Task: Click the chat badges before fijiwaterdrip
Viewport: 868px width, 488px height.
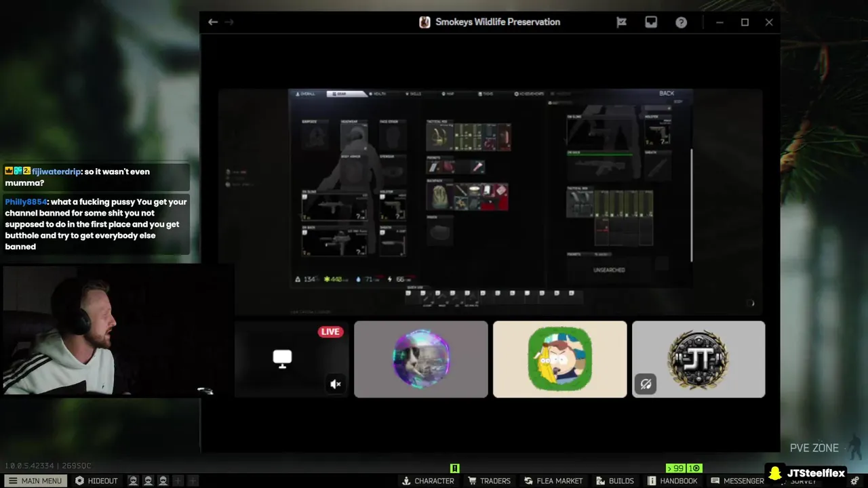Action: (18, 171)
